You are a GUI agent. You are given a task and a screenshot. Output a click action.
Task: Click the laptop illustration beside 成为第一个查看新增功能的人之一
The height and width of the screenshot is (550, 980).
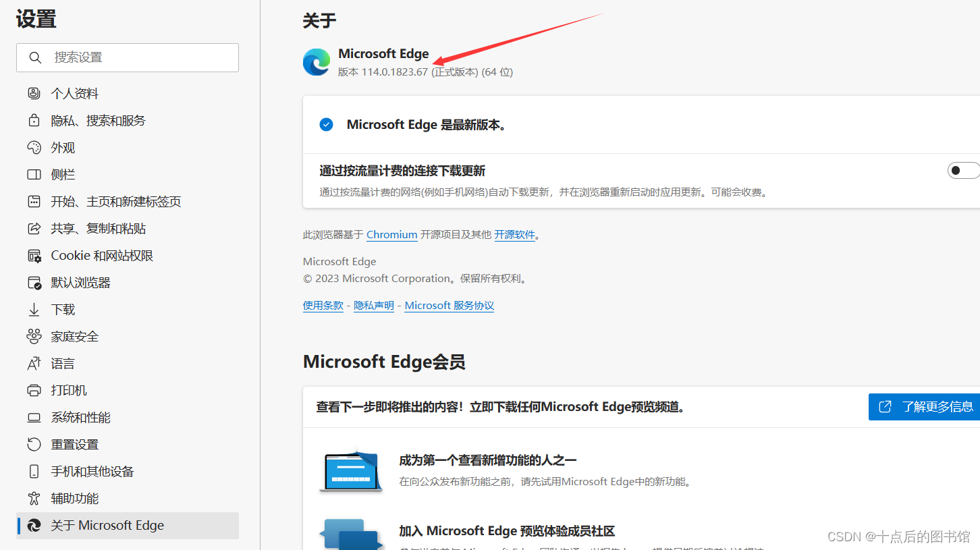[351, 470]
